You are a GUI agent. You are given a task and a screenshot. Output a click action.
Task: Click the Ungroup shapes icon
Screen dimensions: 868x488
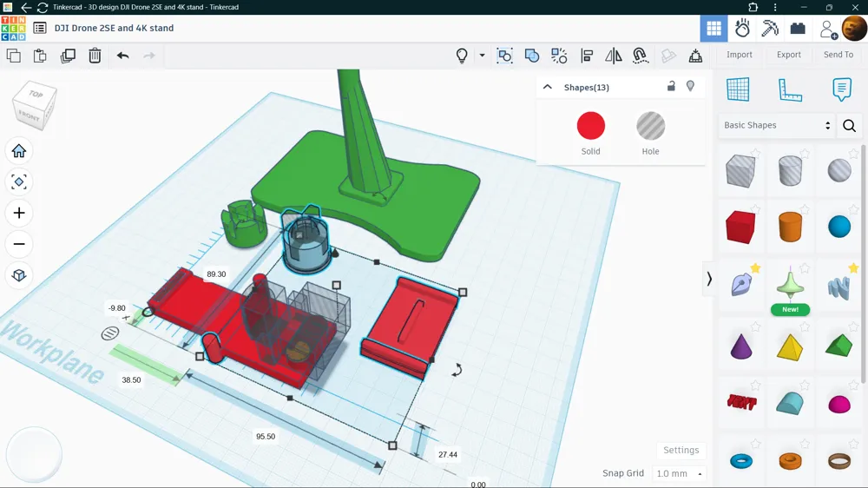pos(532,56)
